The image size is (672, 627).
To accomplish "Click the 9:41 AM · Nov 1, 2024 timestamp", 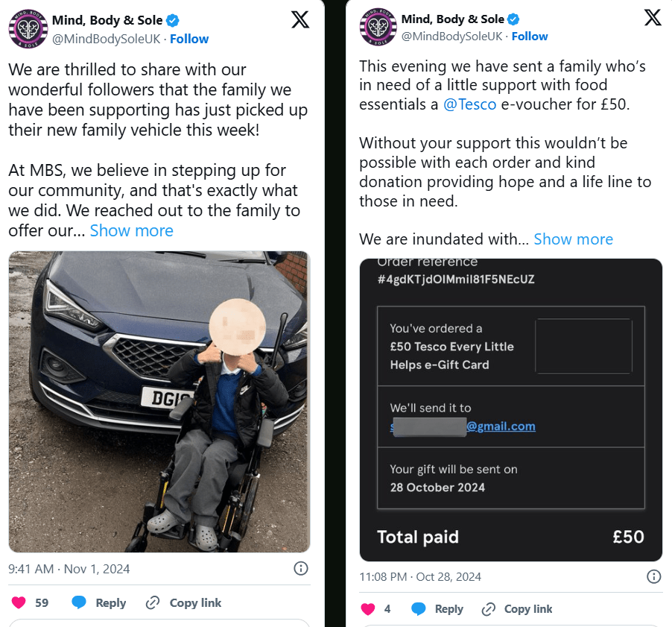I will pyautogui.click(x=69, y=569).
